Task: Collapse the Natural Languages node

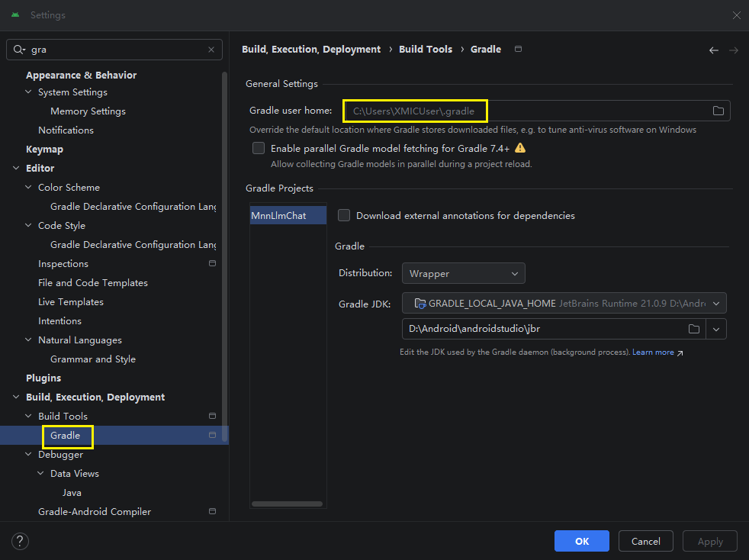Action: point(29,340)
